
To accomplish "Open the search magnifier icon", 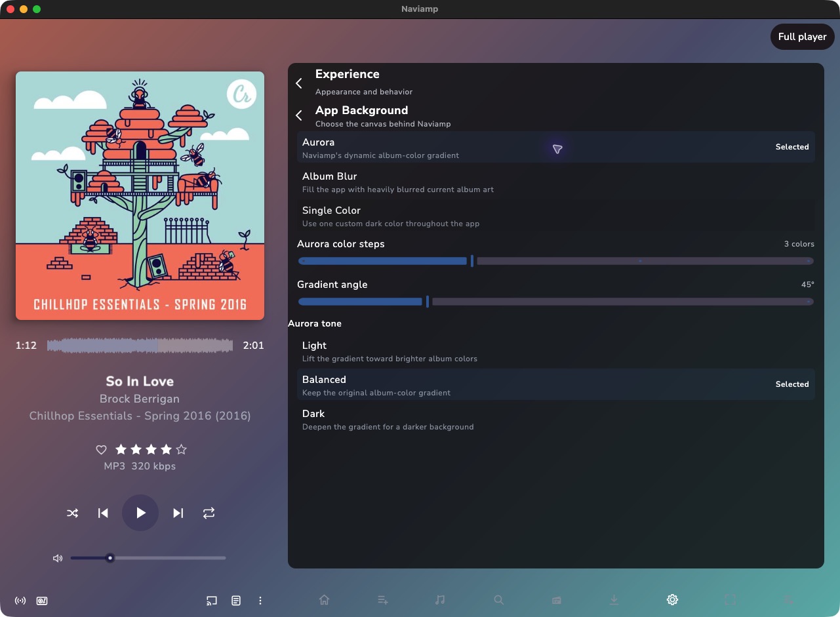I will coord(498,600).
